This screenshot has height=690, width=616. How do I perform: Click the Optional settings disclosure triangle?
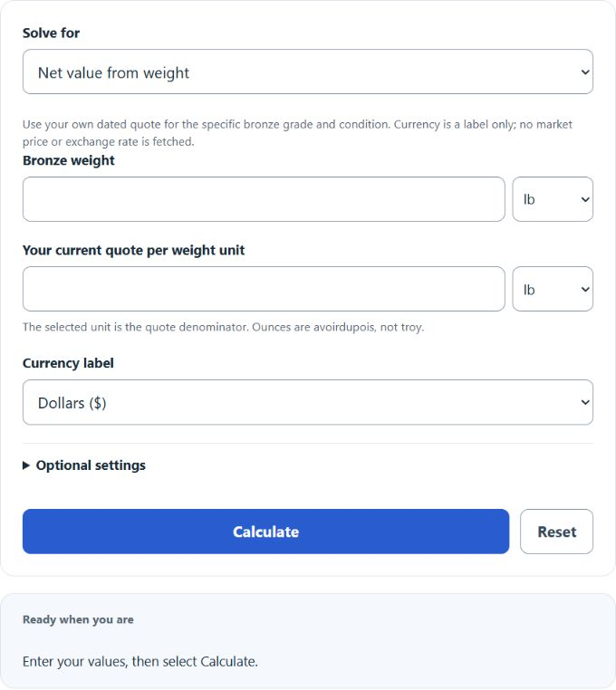coord(26,465)
